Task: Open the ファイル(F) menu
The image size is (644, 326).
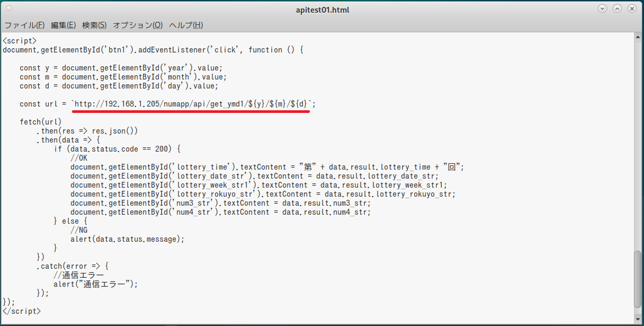Action: coord(24,25)
